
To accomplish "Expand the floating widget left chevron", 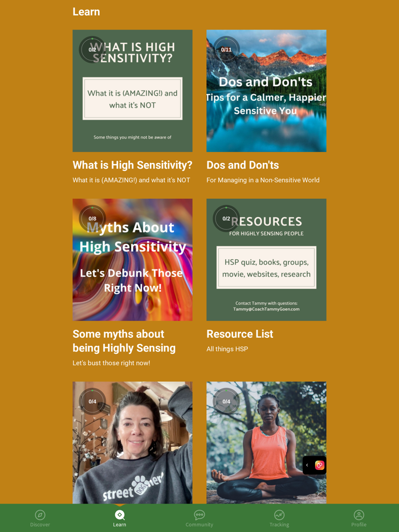I will pos(307,465).
